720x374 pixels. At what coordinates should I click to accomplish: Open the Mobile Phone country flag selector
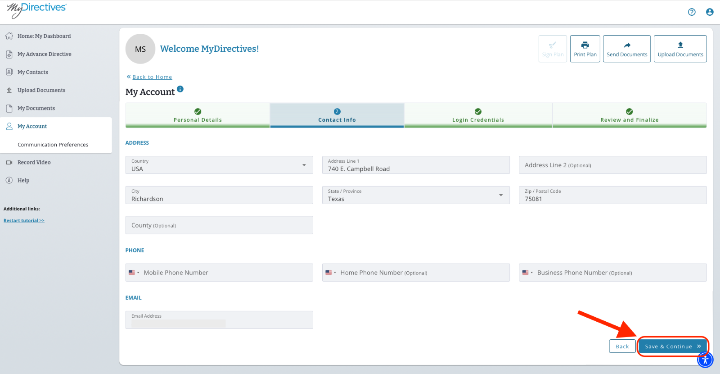click(x=134, y=272)
